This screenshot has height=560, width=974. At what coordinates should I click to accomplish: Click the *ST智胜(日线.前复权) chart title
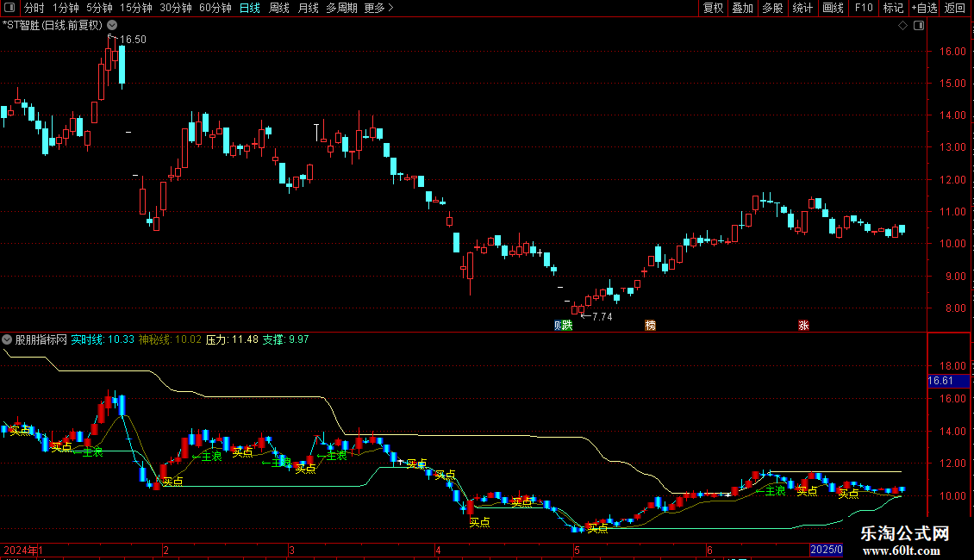click(x=53, y=25)
